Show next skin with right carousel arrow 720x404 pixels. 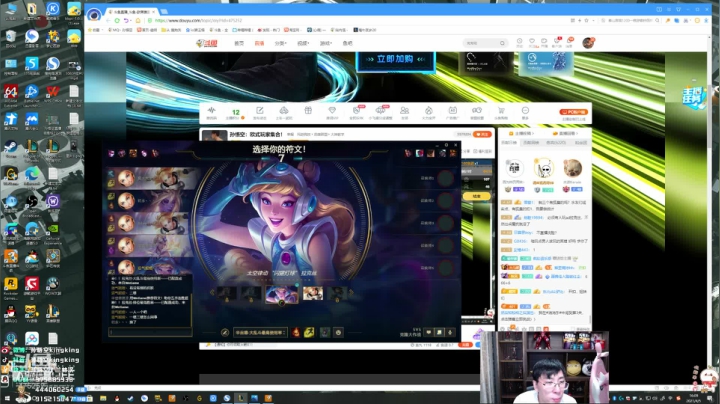pyautogui.click(x=351, y=292)
